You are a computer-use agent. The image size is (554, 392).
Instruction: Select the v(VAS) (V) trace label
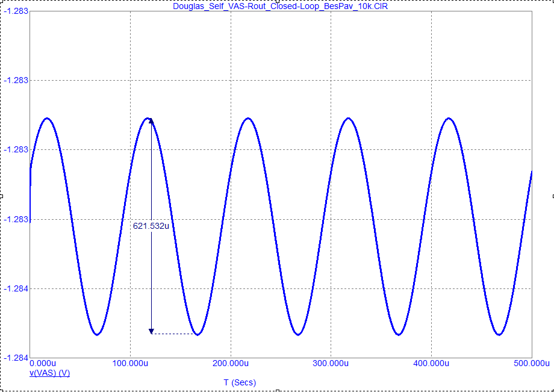(49, 373)
